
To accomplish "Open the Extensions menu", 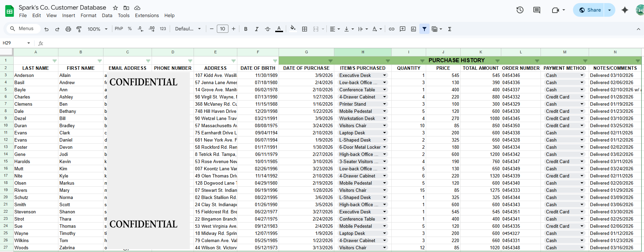I will 147,15.
